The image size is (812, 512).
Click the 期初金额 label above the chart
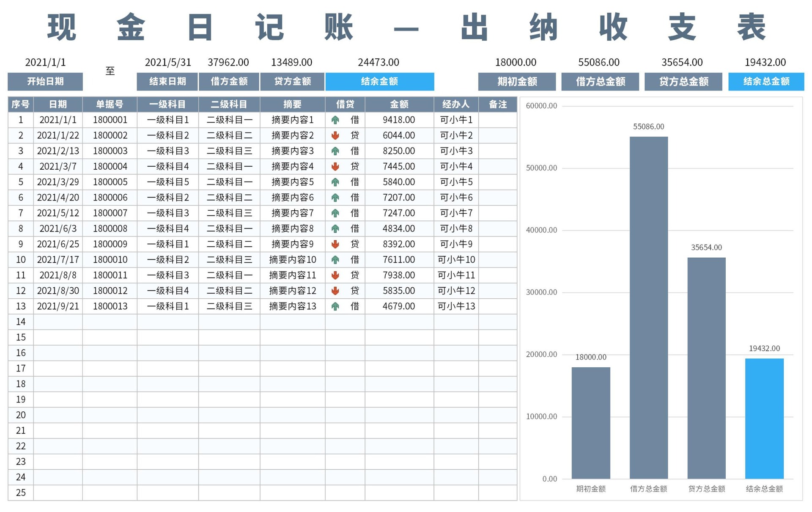(x=517, y=82)
